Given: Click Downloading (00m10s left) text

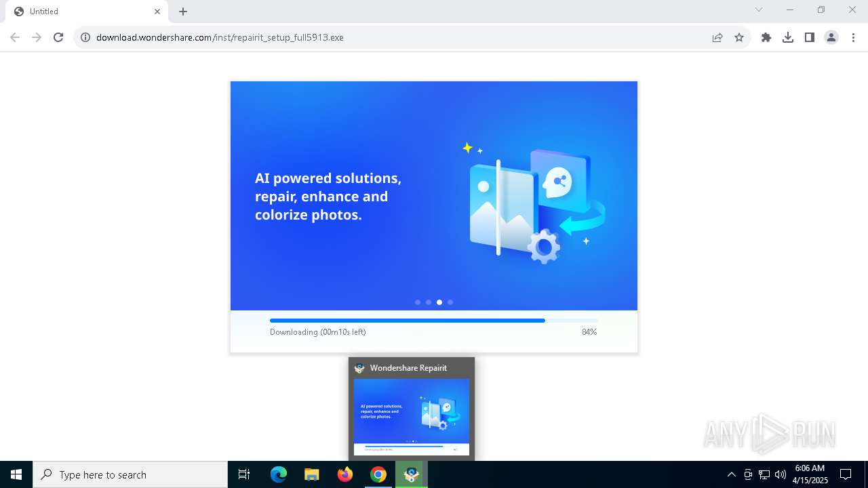Looking at the screenshot, I should coord(318,332).
